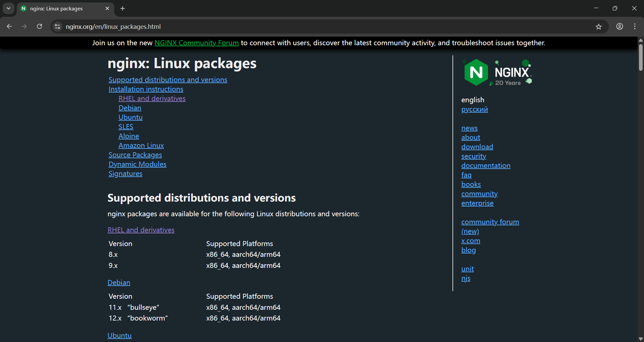Bookmark this page with the star icon

[599, 26]
